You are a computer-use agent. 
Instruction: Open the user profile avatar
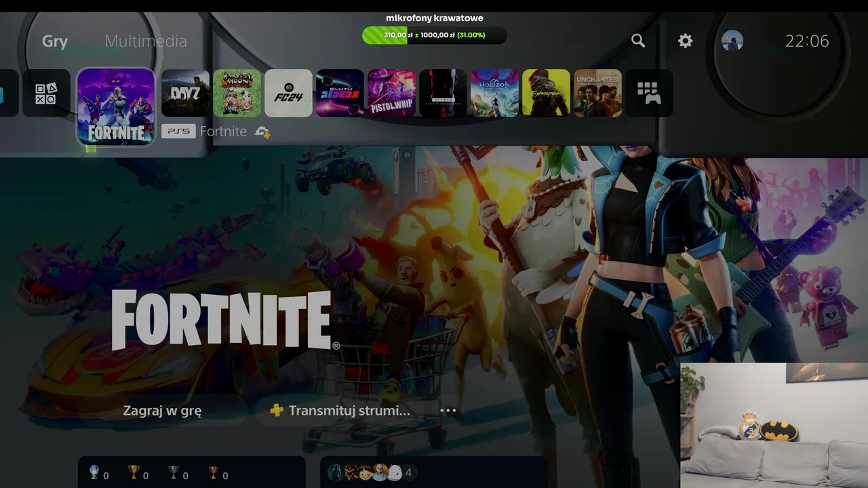tap(732, 41)
